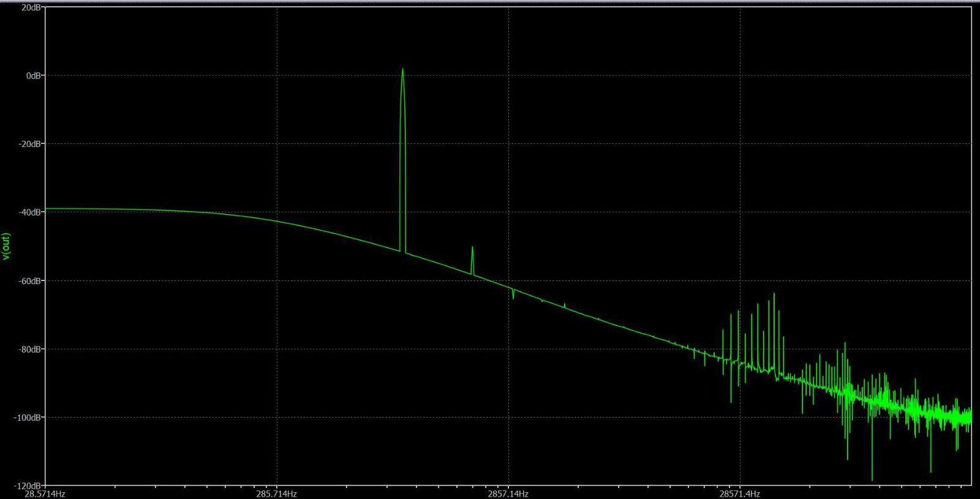Click the -60dB axis label

(x=29, y=281)
